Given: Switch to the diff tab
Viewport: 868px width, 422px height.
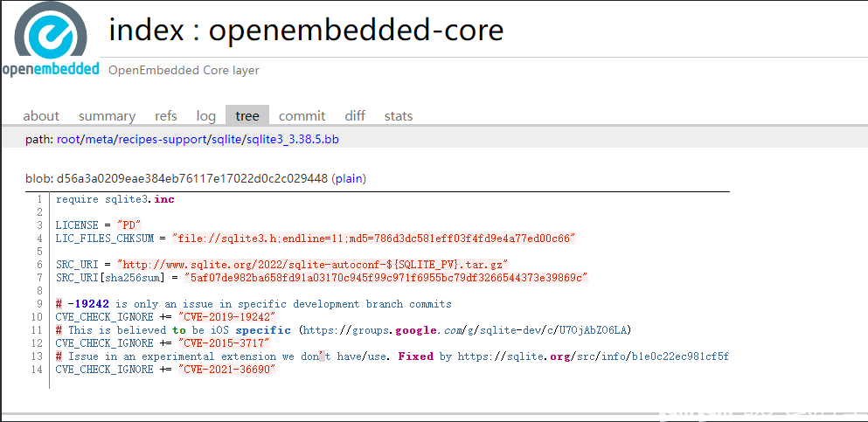Looking at the screenshot, I should (x=355, y=116).
